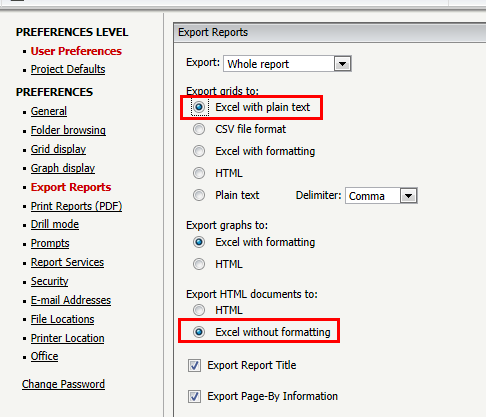The width and height of the screenshot is (486, 417).
Task: Open File Locations preferences
Action: (63, 319)
